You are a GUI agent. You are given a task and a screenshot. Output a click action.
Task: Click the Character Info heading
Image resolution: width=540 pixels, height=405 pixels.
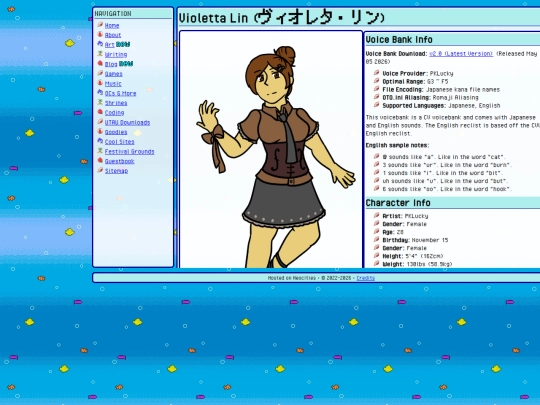click(398, 203)
